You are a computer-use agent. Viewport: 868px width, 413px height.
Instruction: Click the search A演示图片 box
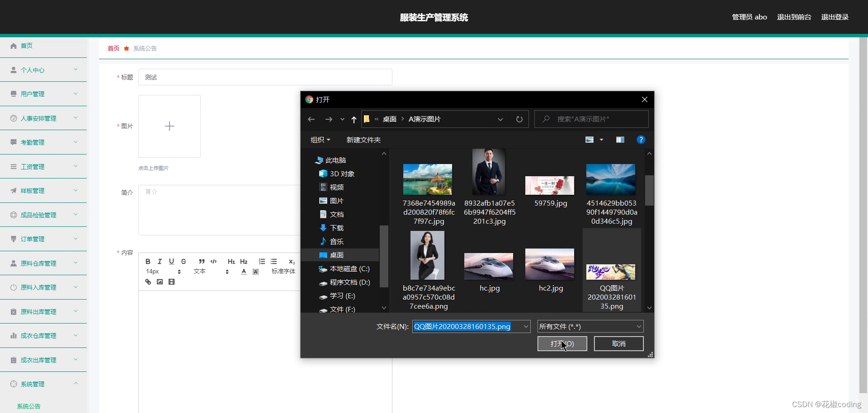(591, 119)
